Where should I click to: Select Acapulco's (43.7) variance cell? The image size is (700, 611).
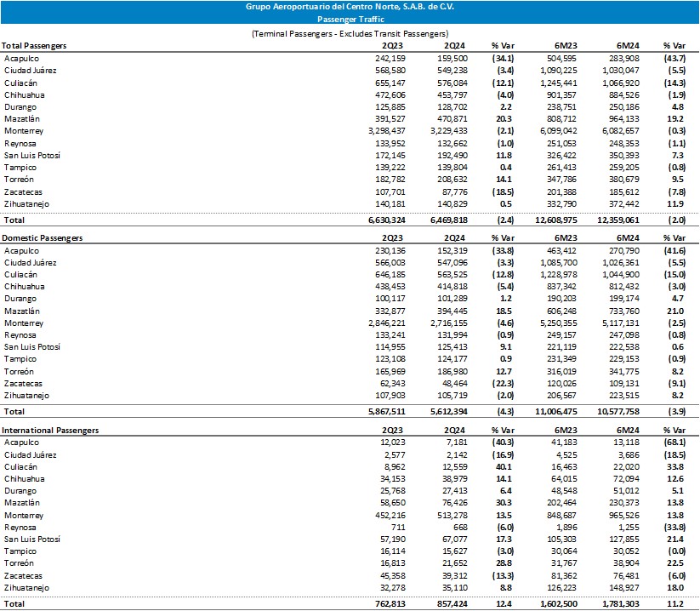pyautogui.click(x=678, y=58)
